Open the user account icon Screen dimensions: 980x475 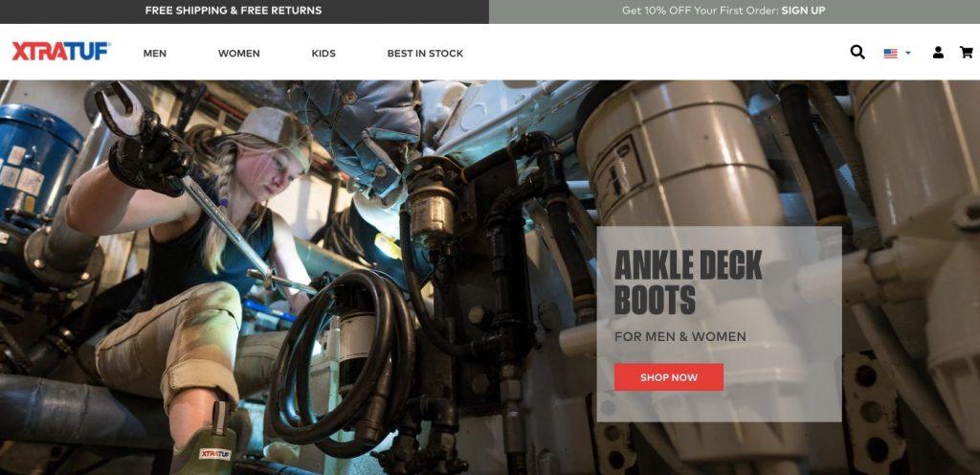(938, 53)
